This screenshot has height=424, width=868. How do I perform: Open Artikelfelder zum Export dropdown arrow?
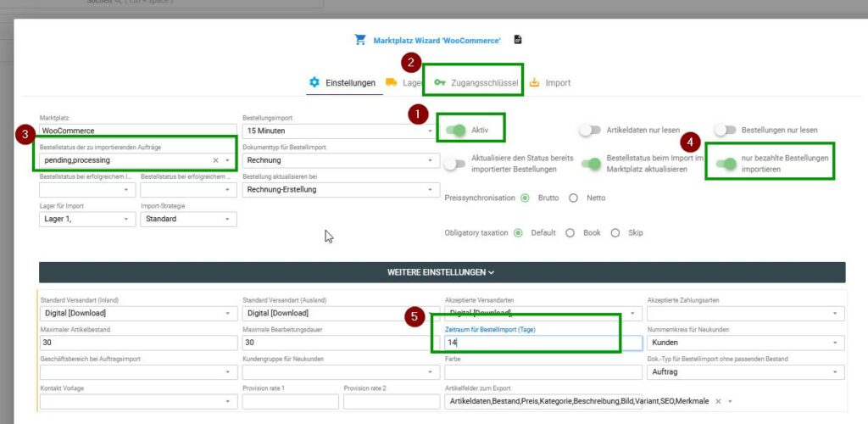click(x=730, y=401)
